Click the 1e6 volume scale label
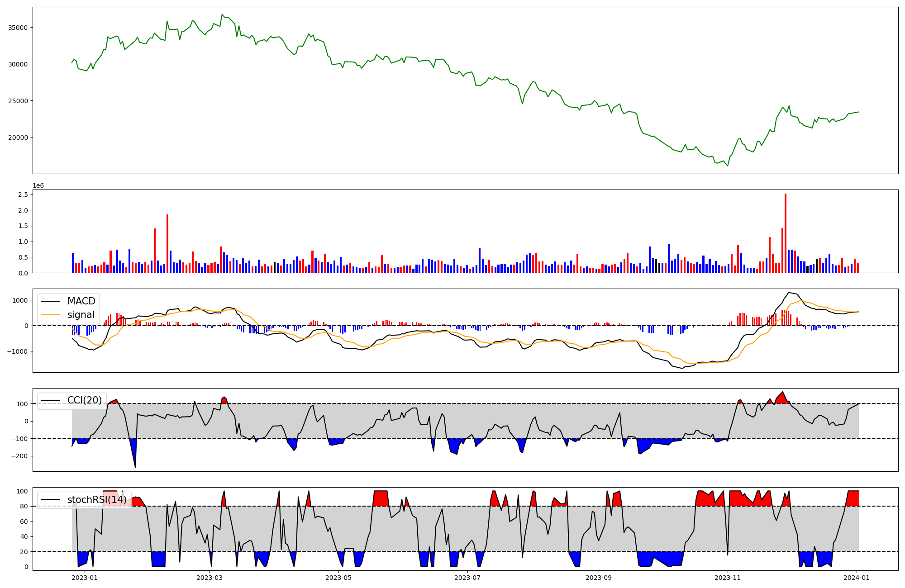The width and height of the screenshot is (905, 588). [x=38, y=186]
